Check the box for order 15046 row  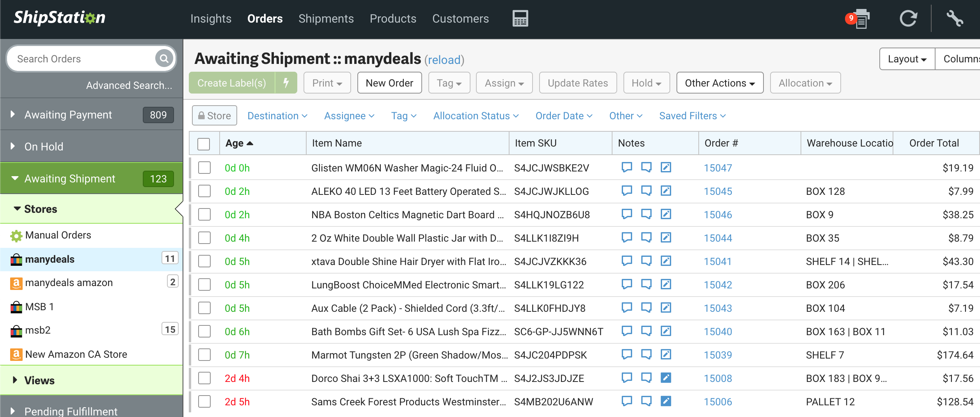pyautogui.click(x=204, y=214)
